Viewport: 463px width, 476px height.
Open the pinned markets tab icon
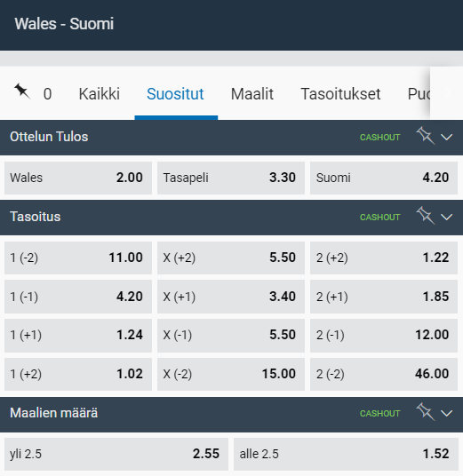coord(22,91)
